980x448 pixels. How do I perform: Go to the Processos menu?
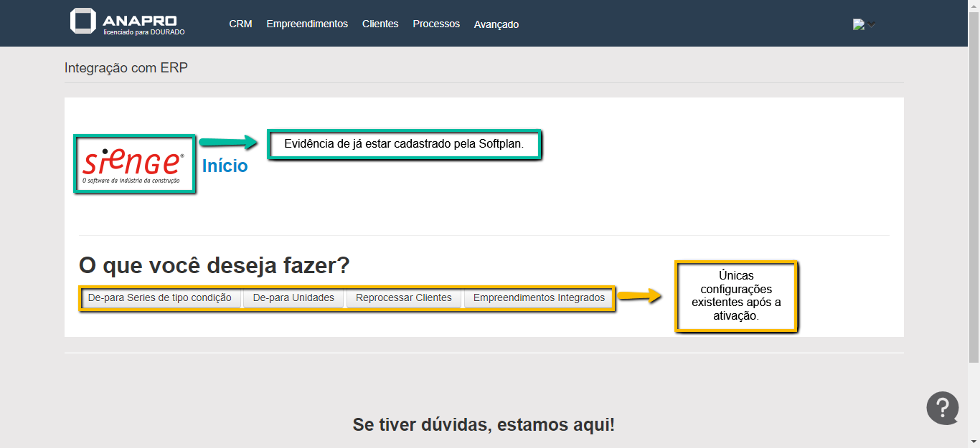click(436, 24)
